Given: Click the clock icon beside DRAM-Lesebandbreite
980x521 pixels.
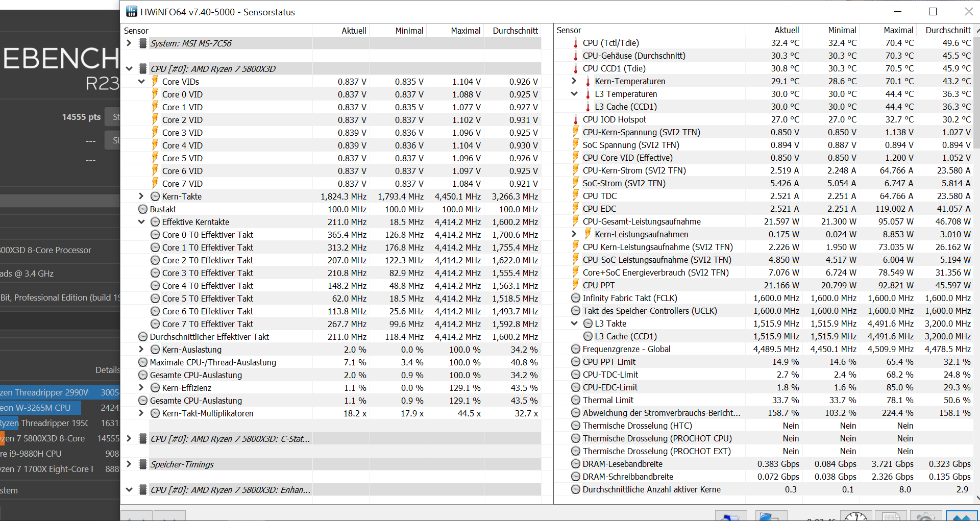Looking at the screenshot, I should 576,464.
